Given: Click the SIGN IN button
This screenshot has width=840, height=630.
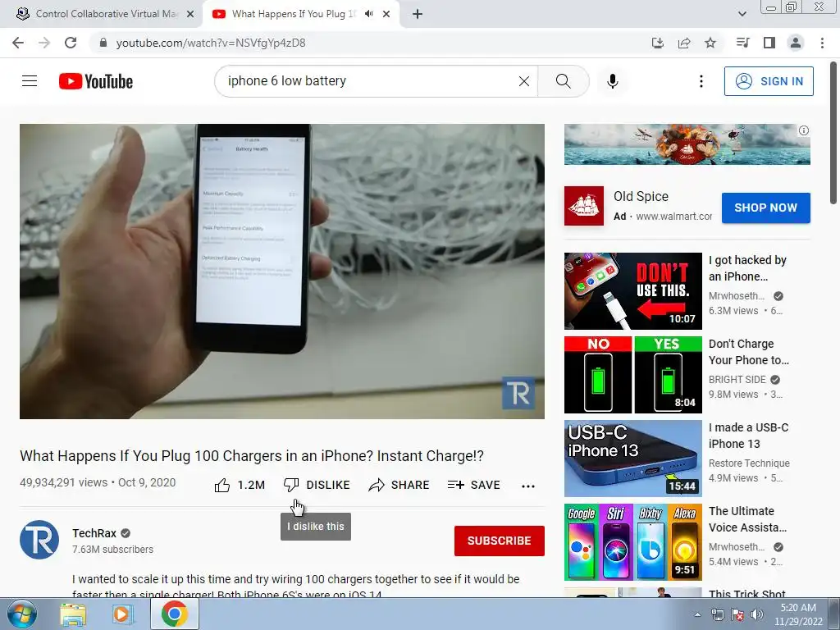Looking at the screenshot, I should pyautogui.click(x=769, y=81).
